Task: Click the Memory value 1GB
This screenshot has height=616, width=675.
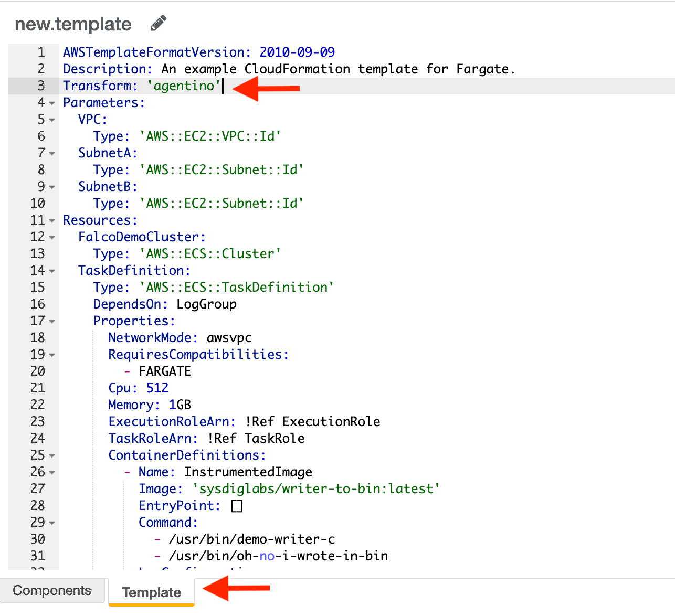Action: pos(180,405)
